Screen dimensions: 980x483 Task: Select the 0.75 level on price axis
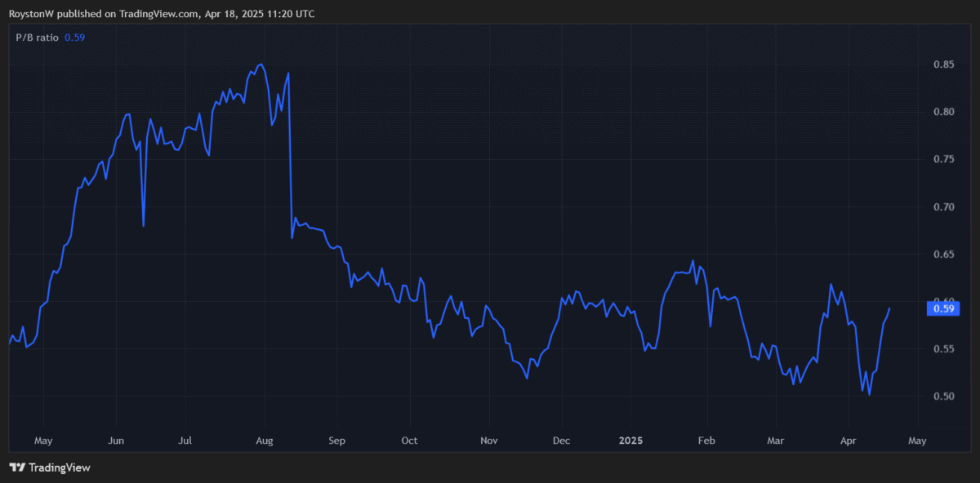click(944, 159)
